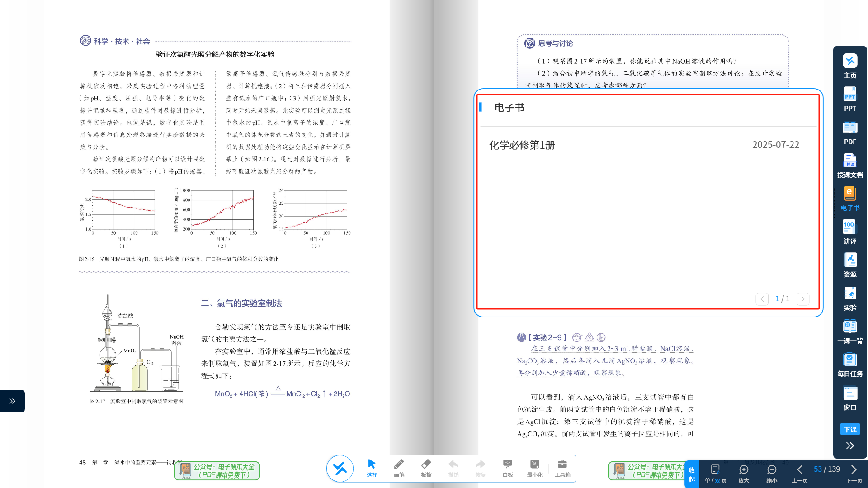Click 放大 zoom in button
This screenshot has width=868, height=488.
(744, 474)
